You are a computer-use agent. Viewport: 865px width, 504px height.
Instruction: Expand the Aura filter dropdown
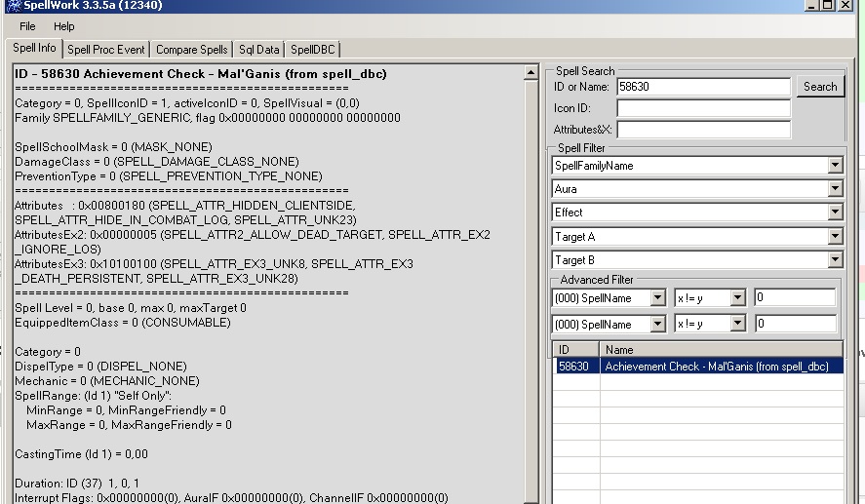coord(835,189)
